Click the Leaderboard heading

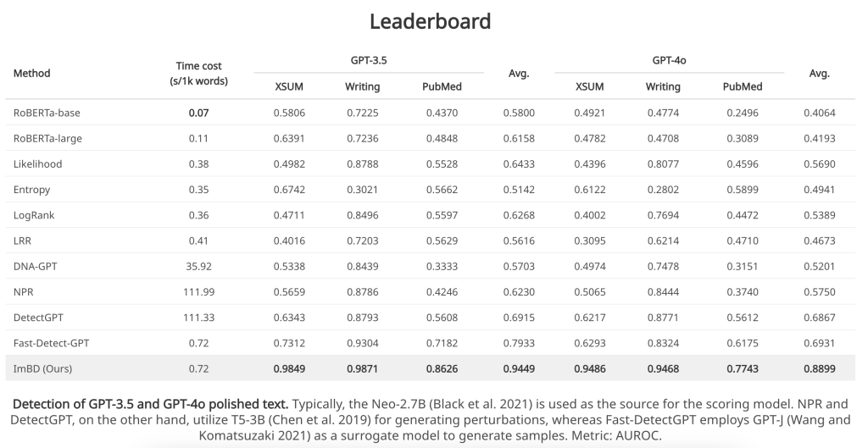[x=430, y=21]
